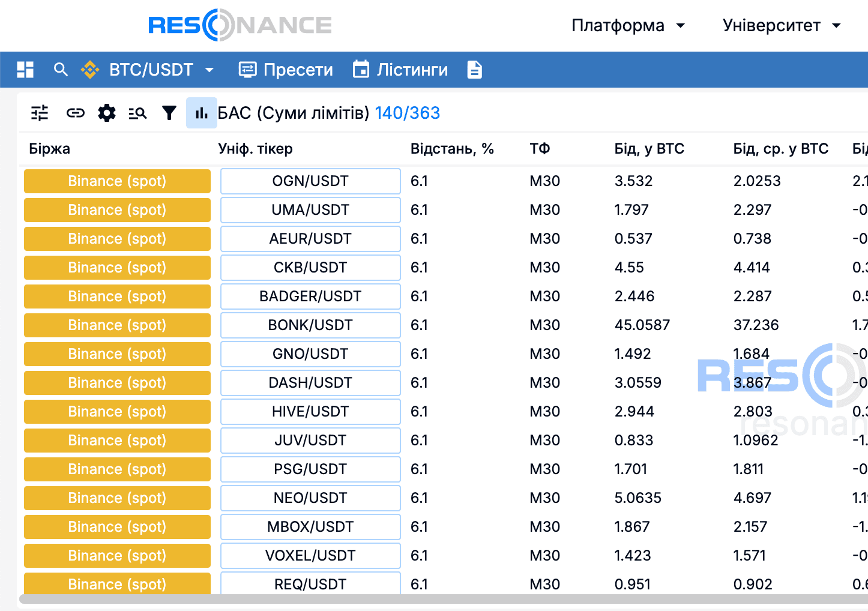This screenshot has width=868, height=611.
Task: Click M30 timeframe in UMA/USDT row
Action: (545, 210)
